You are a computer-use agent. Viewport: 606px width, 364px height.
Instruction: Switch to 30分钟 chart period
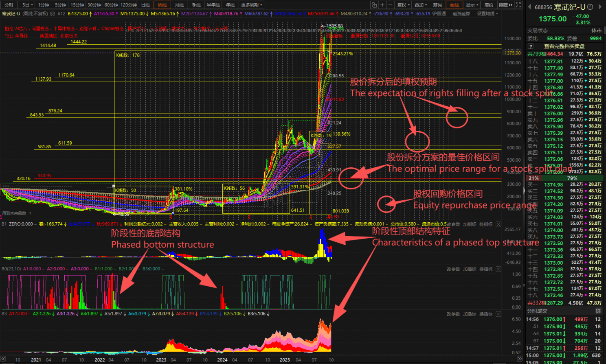pyautogui.click(x=94, y=5)
